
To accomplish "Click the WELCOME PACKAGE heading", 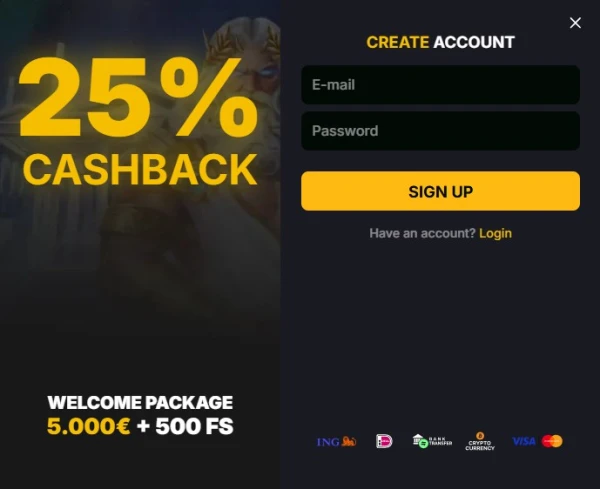I will click(140, 403).
